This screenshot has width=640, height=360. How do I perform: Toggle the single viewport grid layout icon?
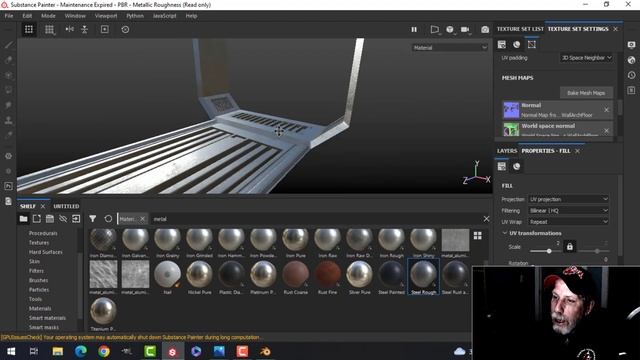coord(29,29)
